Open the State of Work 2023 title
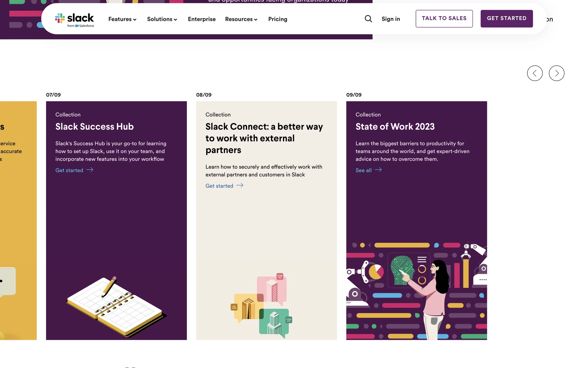Image resolution: width=588 pixels, height=368 pixels. click(395, 127)
